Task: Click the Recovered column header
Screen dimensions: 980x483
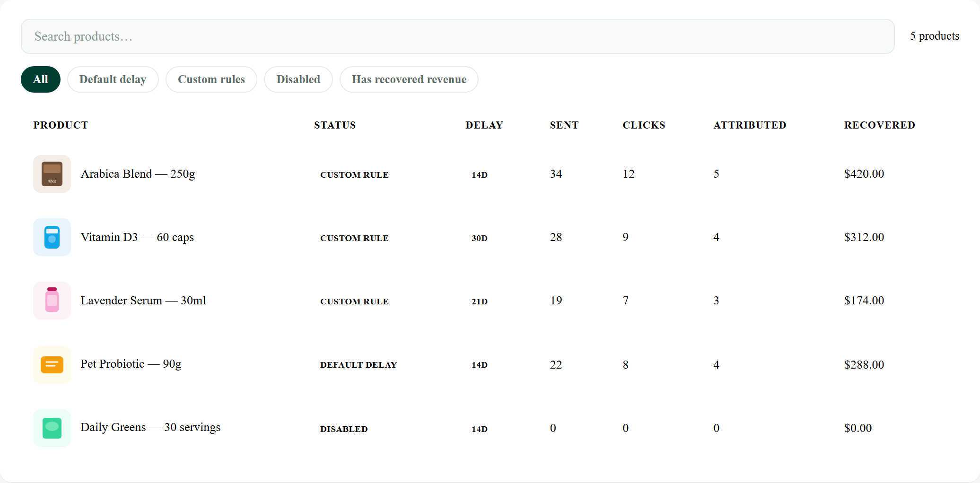Action: (x=880, y=125)
